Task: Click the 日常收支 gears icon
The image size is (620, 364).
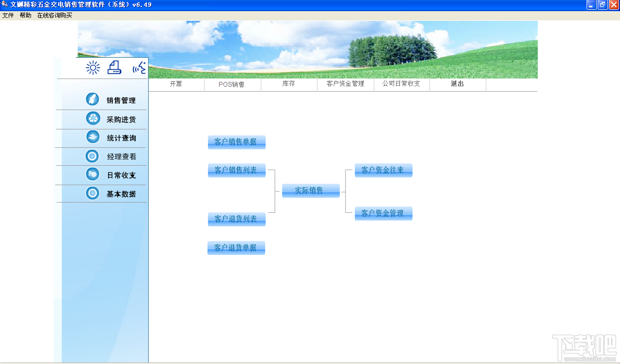Action: 93,174
